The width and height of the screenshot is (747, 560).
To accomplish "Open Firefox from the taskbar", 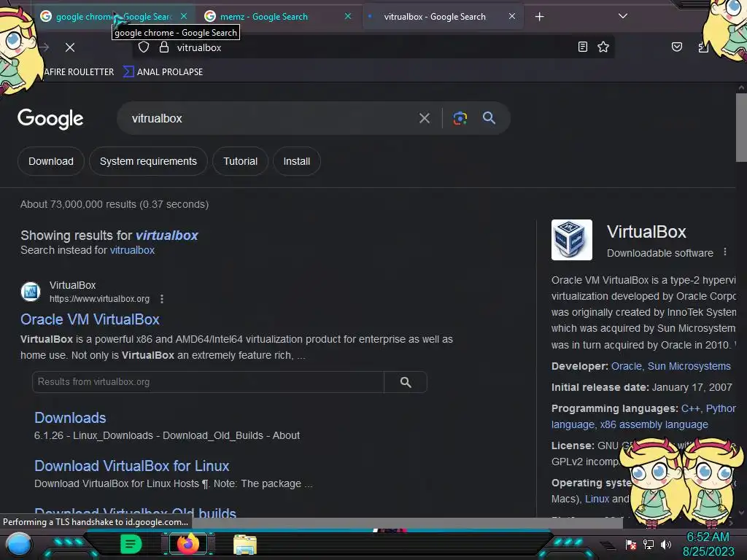I will pos(187,544).
